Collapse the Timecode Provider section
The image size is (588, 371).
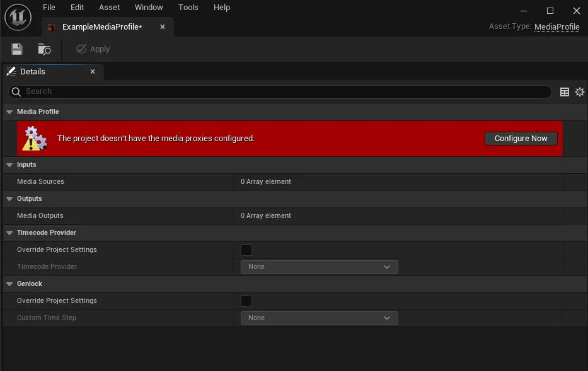tap(9, 232)
